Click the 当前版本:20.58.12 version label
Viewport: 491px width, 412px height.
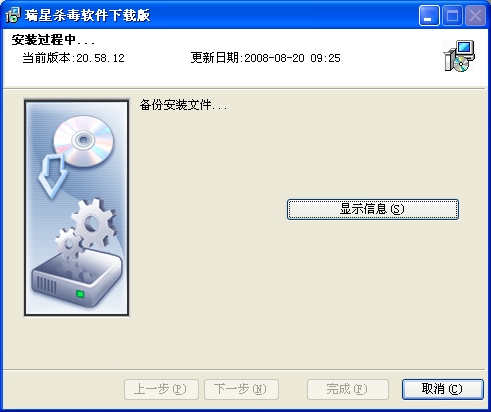[73, 58]
